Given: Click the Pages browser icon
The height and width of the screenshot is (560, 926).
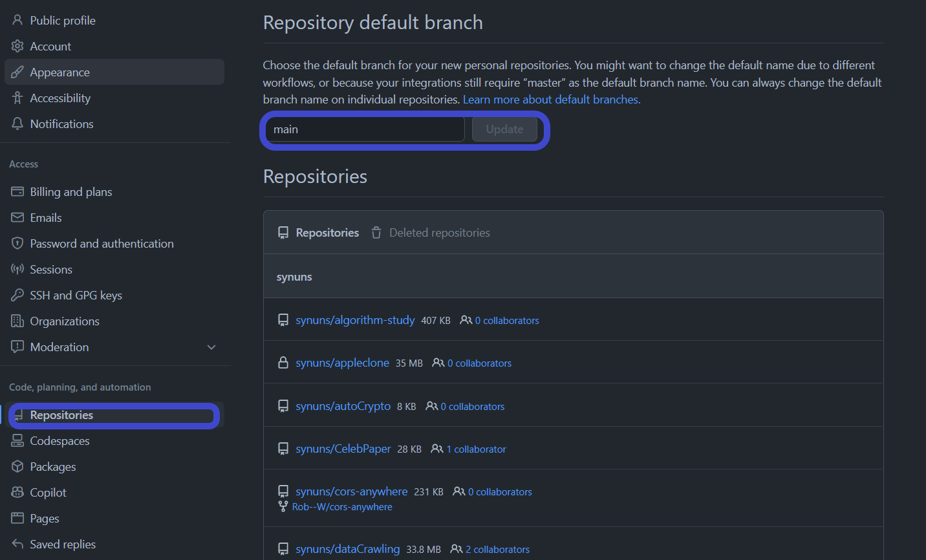Looking at the screenshot, I should click(17, 518).
